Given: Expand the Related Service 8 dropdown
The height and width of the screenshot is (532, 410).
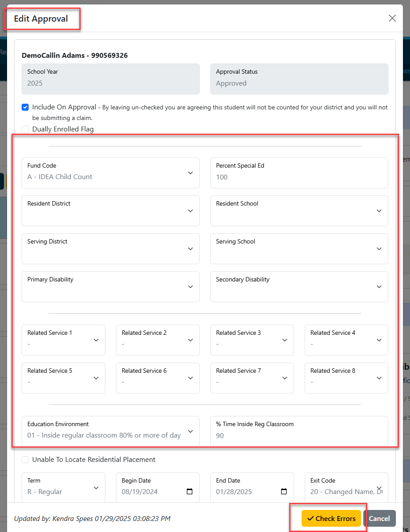Looking at the screenshot, I should [x=347, y=378].
